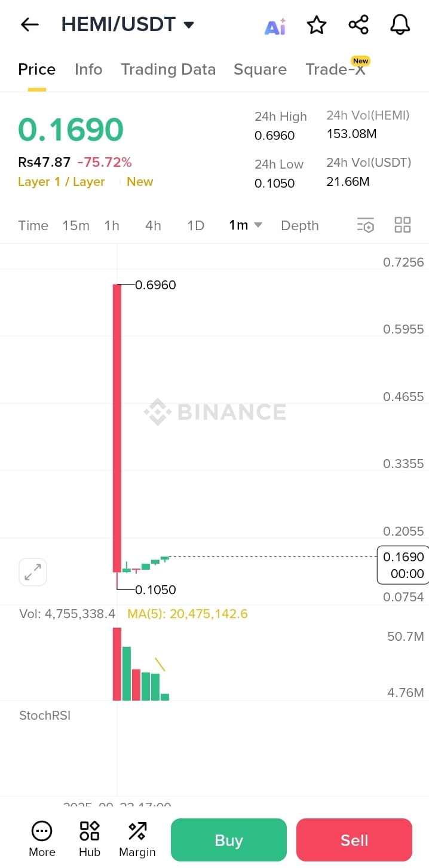Add HEMI/USDT to favorites with the star
This screenshot has width=429, height=868.
pyautogui.click(x=317, y=25)
